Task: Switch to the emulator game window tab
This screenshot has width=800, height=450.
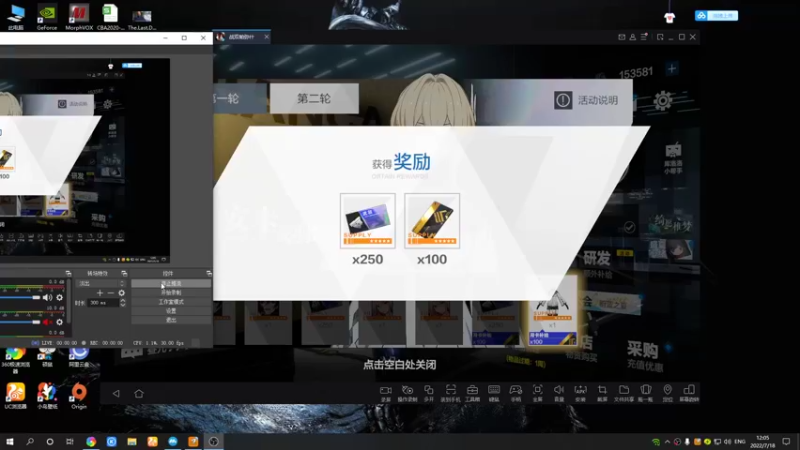Action: pos(242,37)
